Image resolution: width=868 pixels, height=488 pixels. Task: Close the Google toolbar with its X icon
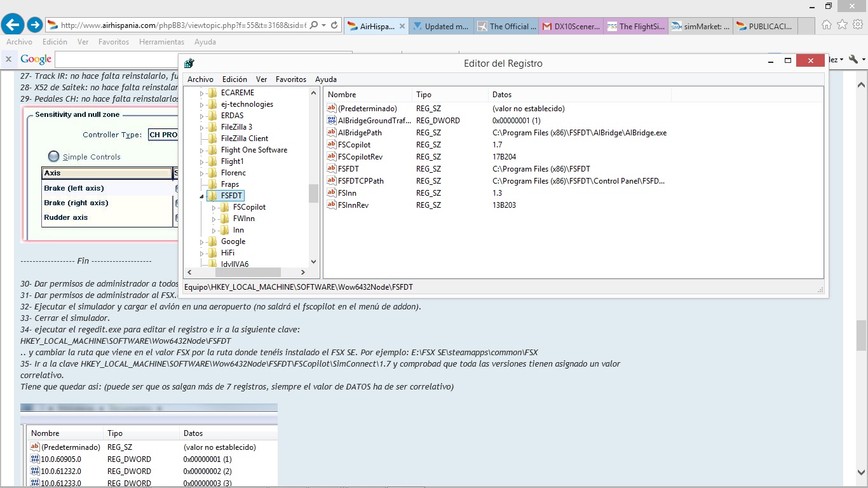coord(9,59)
